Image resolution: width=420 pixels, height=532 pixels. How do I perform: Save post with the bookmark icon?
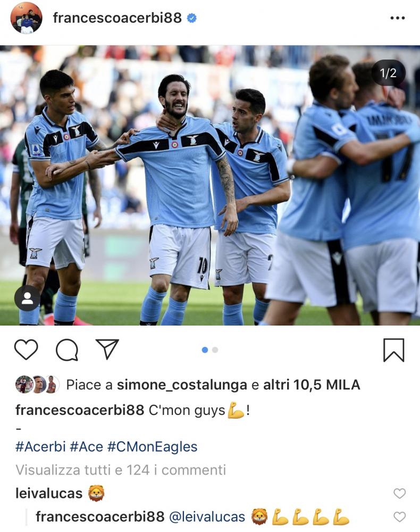(393, 350)
